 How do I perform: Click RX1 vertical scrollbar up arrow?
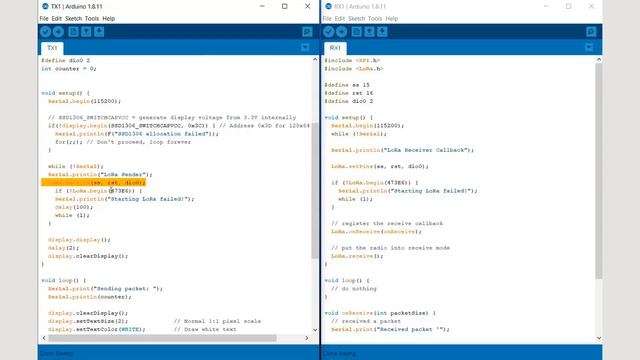pos(599,60)
